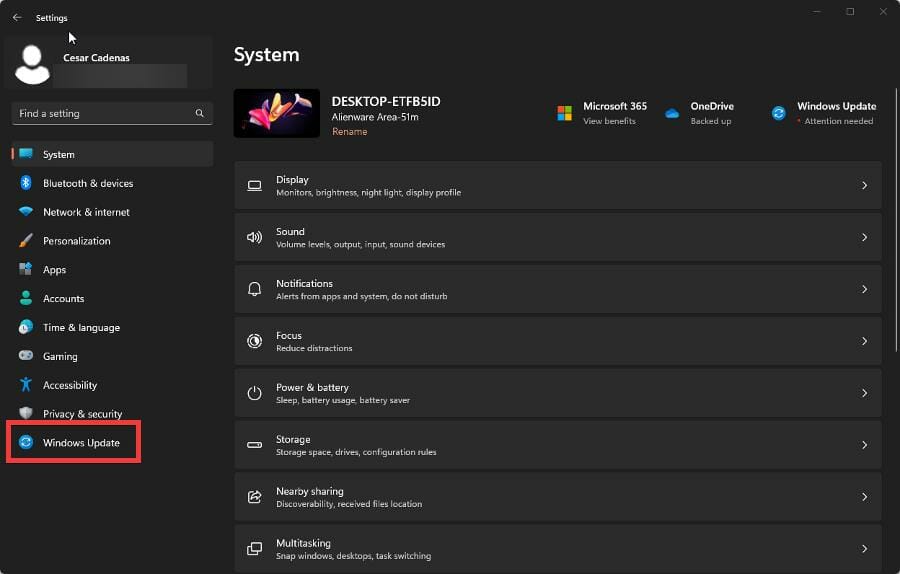Click the Apps icon in sidebar
The height and width of the screenshot is (574, 900).
coord(26,269)
